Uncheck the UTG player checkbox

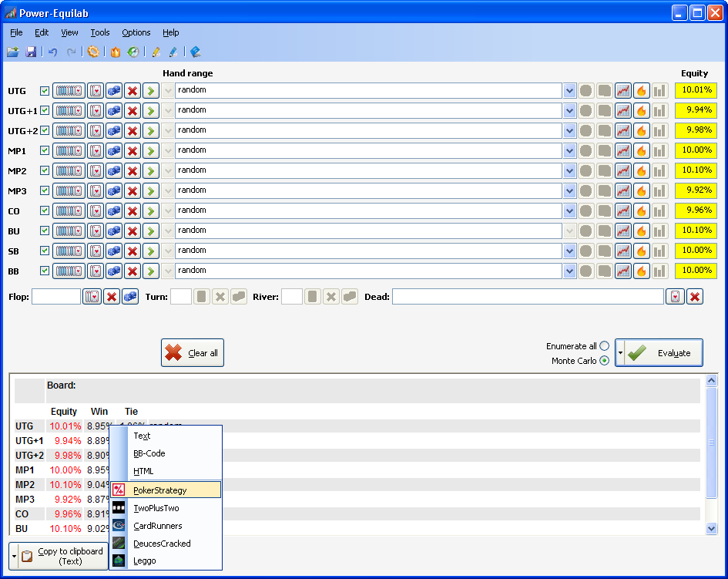pyautogui.click(x=45, y=91)
